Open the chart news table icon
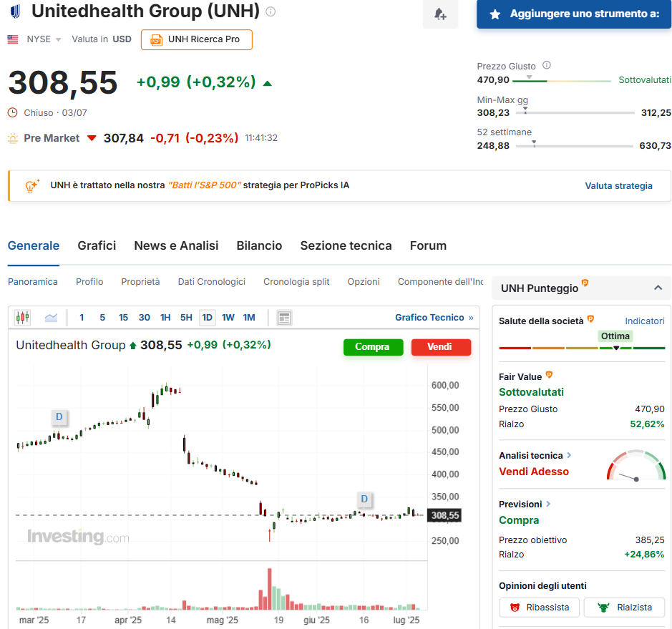Image resolution: width=672 pixels, height=629 pixels. click(x=284, y=318)
